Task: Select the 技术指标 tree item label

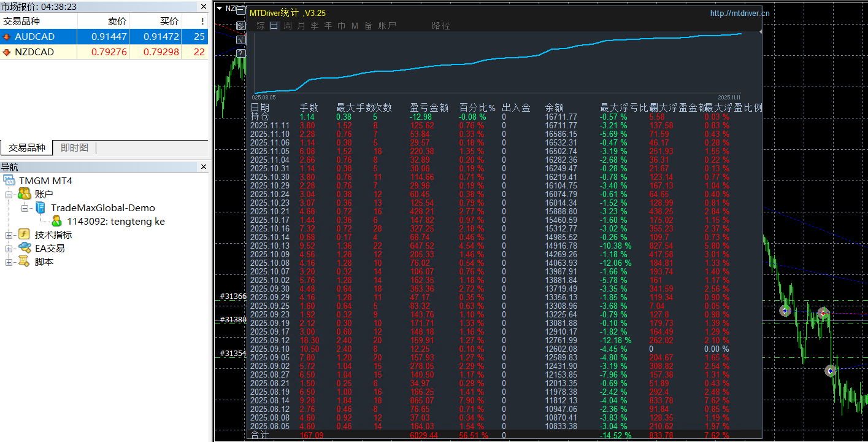Action: point(53,235)
